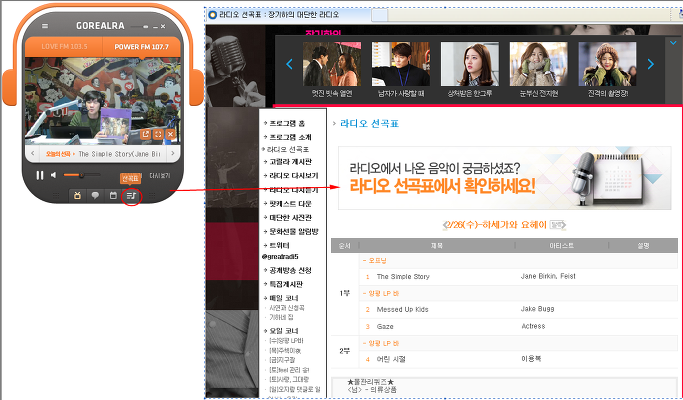Open the 선곡표 playlist icon

click(131, 196)
